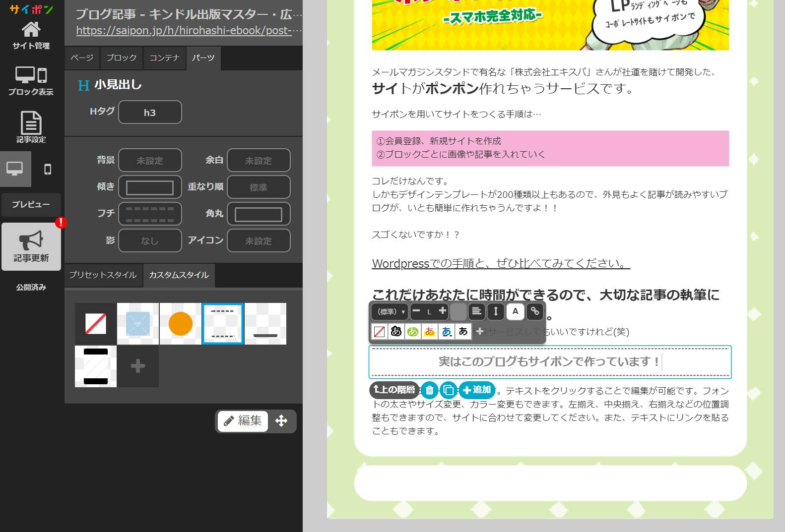This screenshot has width=785, height=532.
Task: Select the orange circle custom style thumbnail
Action: click(x=180, y=324)
